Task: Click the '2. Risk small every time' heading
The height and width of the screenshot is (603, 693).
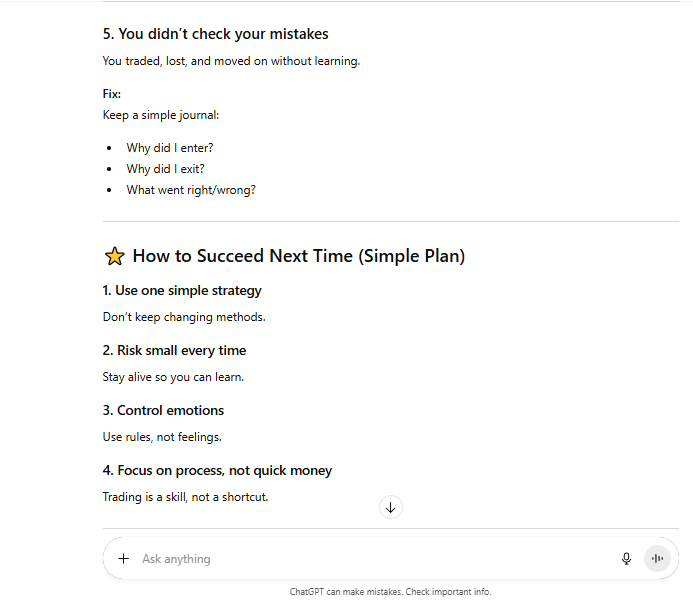Action: (174, 351)
